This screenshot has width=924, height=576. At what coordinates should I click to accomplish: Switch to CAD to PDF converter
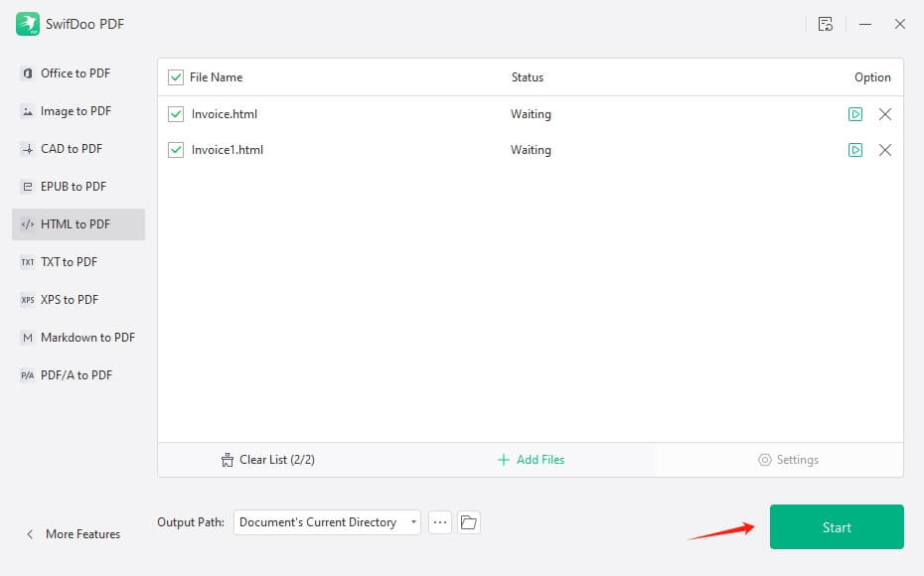(78, 148)
